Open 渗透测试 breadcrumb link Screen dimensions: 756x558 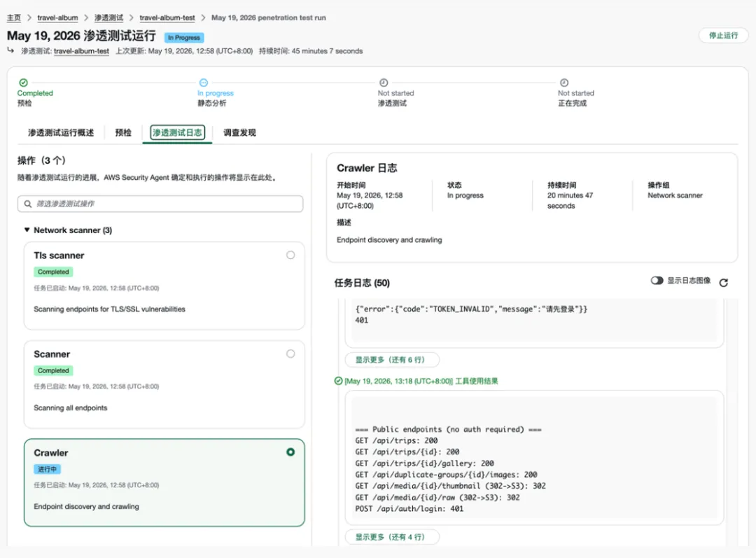pos(108,18)
